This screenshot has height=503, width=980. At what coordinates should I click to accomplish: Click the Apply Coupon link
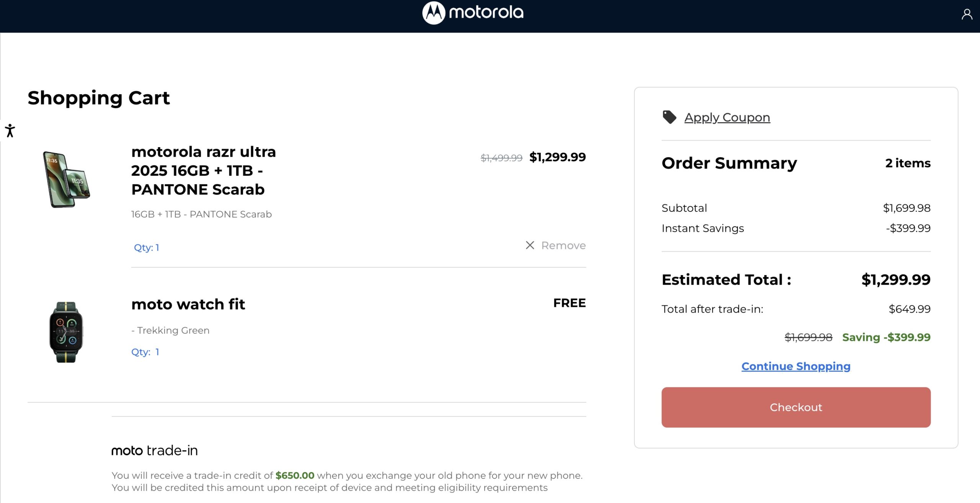(x=727, y=117)
